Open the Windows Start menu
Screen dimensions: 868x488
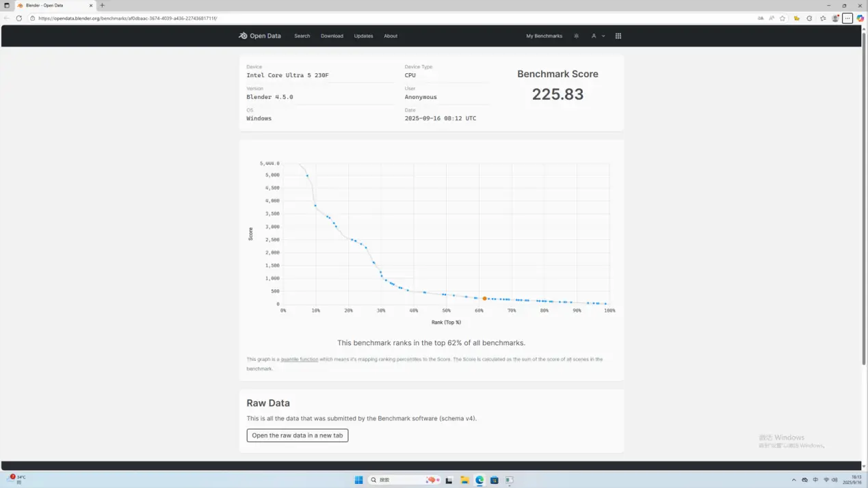coord(358,480)
